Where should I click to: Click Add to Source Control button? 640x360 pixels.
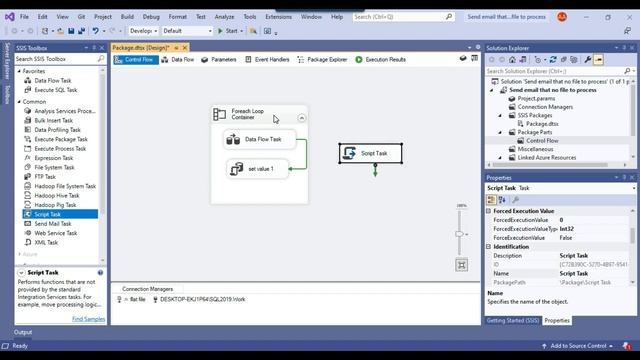[x=578, y=346]
